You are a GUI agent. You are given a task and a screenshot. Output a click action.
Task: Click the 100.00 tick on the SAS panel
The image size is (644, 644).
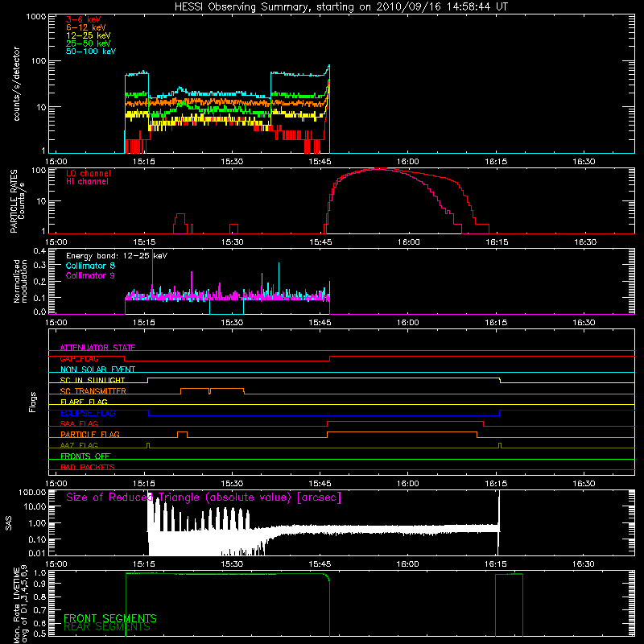(x=32, y=493)
